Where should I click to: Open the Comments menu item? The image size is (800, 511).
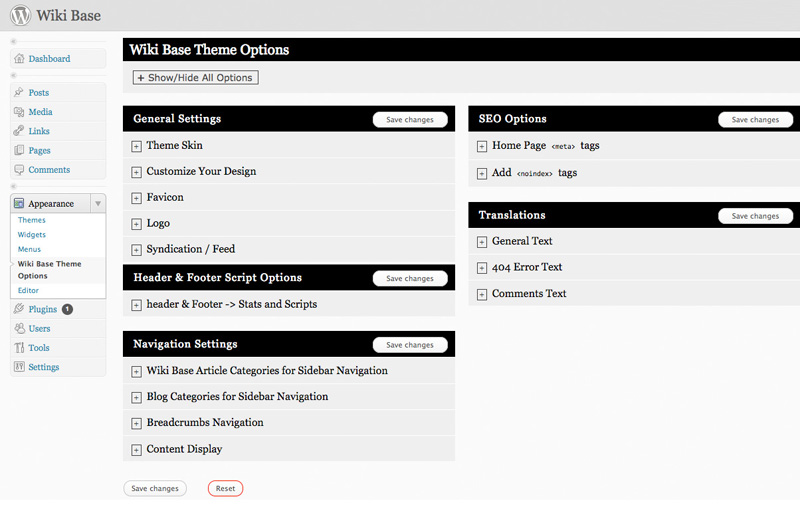[x=49, y=170]
